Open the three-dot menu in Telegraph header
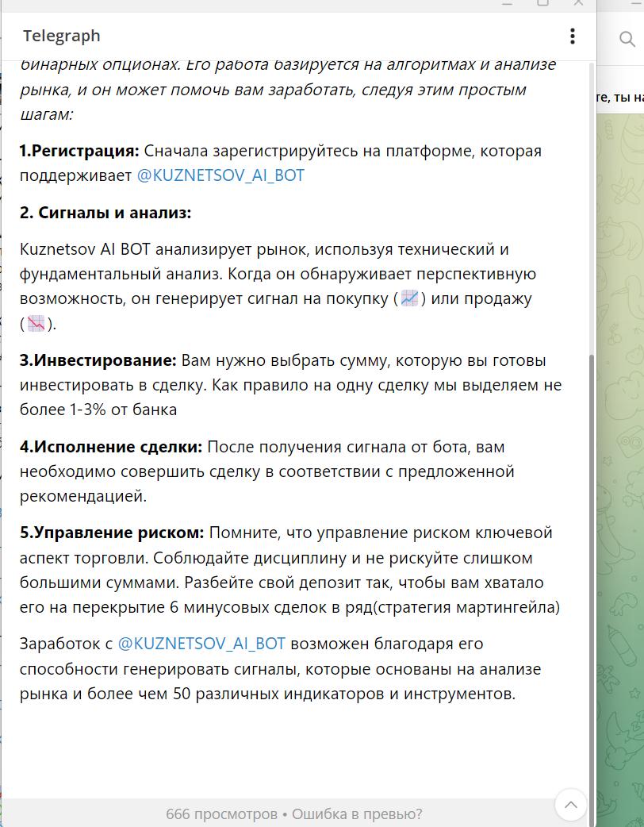 click(573, 36)
